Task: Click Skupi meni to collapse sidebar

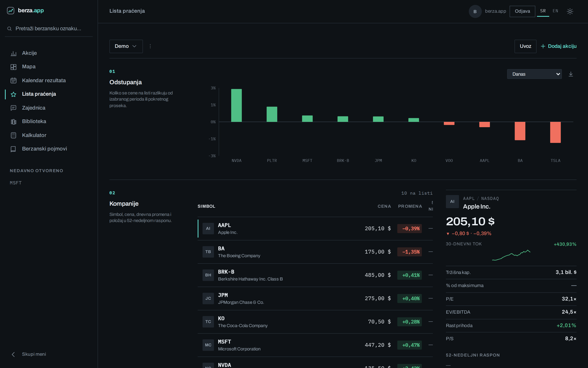Action: point(34,354)
